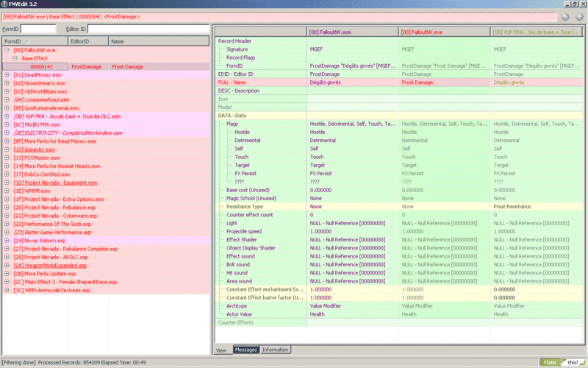Viewport: 588px width, 368px height.
Task: Select [0F] More Perks for Dead Money.esm
Action: 54,141
